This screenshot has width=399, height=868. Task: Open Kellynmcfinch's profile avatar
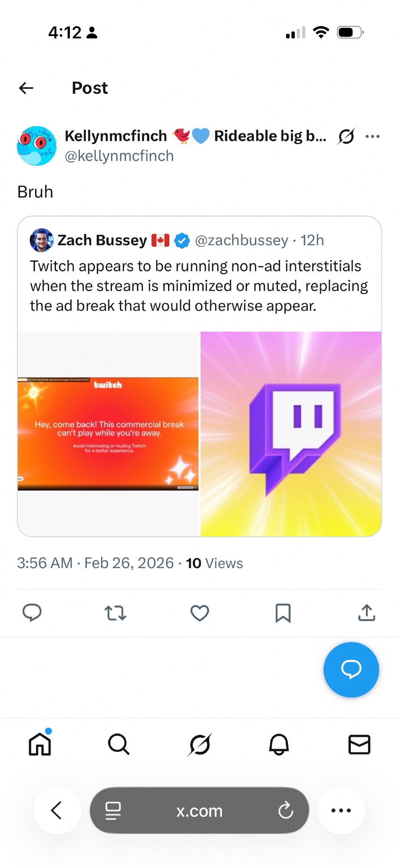pos(36,146)
